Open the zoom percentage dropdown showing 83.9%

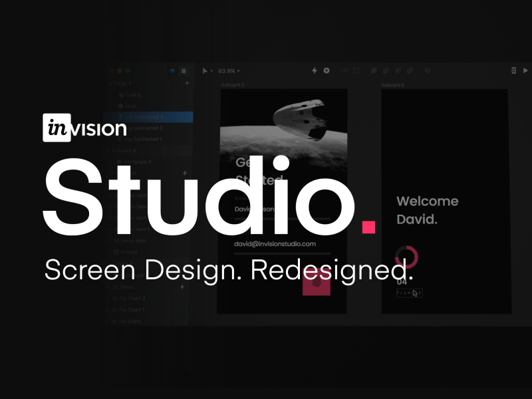228,70
